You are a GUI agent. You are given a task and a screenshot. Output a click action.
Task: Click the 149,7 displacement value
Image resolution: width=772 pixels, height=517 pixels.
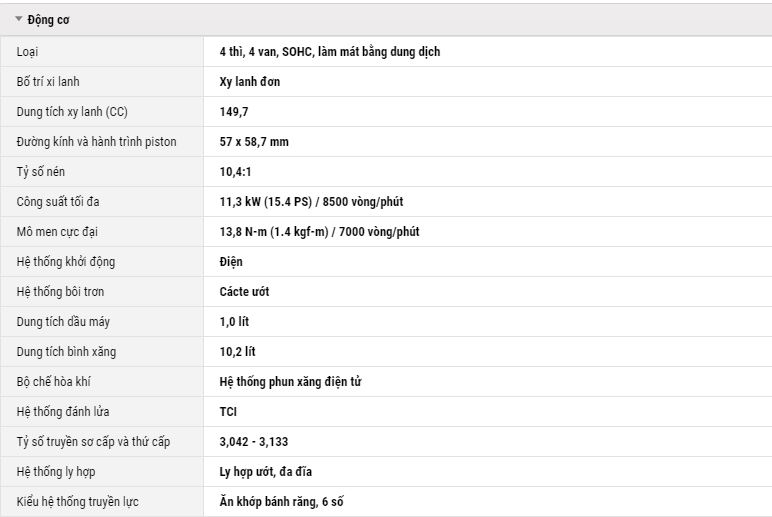coord(234,112)
